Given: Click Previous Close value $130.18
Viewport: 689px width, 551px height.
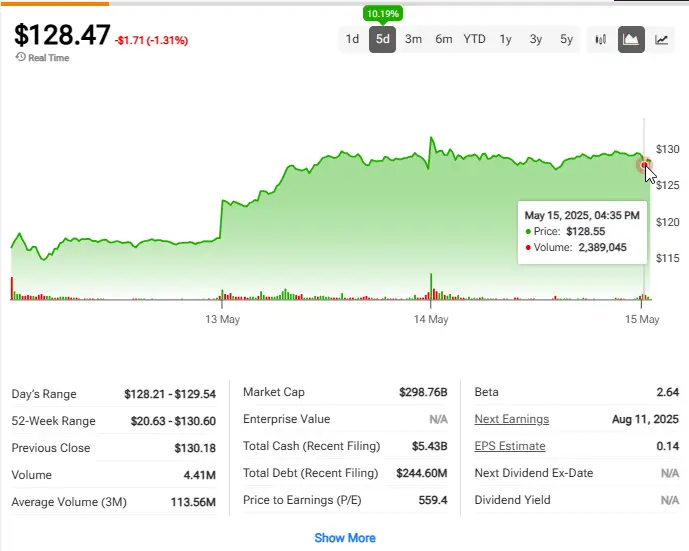Looking at the screenshot, I should (x=195, y=448).
